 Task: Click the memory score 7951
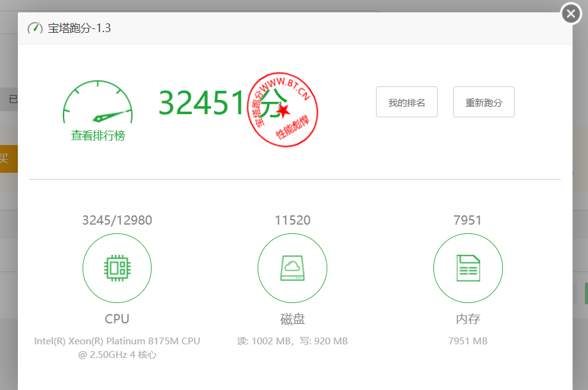468,220
